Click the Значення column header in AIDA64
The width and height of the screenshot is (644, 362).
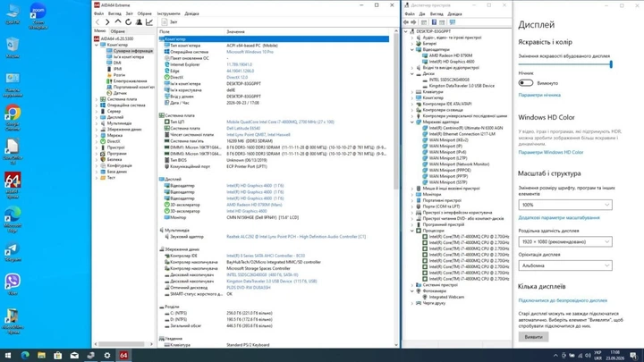(x=235, y=31)
